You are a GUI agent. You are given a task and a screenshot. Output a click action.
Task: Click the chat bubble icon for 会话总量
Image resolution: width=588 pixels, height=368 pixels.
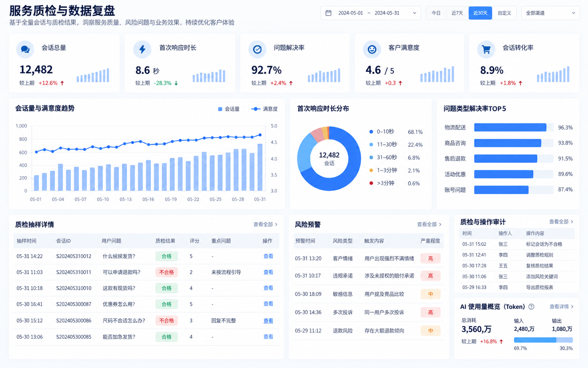click(25, 49)
